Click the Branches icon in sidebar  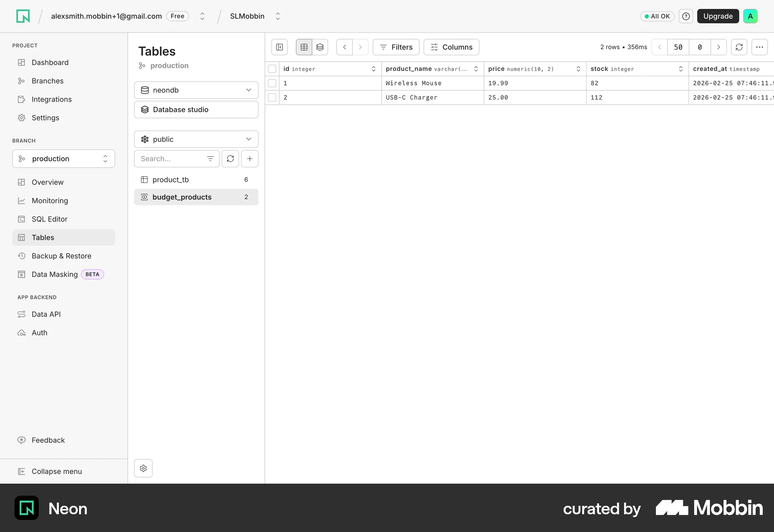click(22, 81)
